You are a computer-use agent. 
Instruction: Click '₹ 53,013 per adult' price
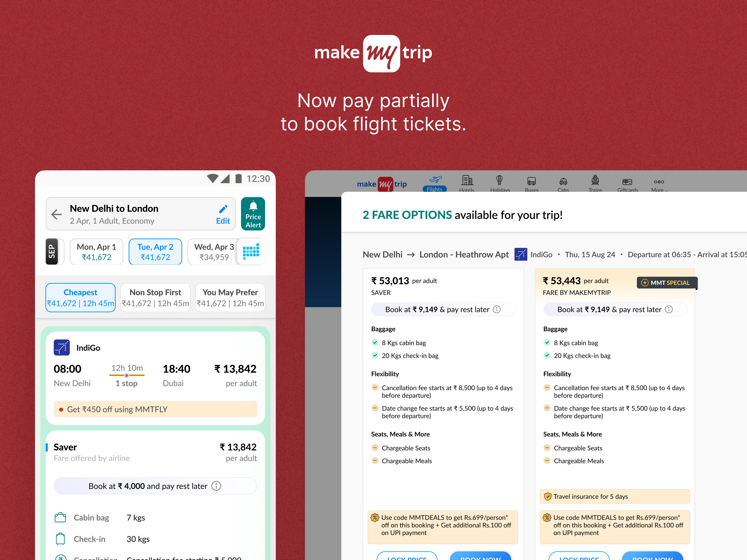coord(404,281)
